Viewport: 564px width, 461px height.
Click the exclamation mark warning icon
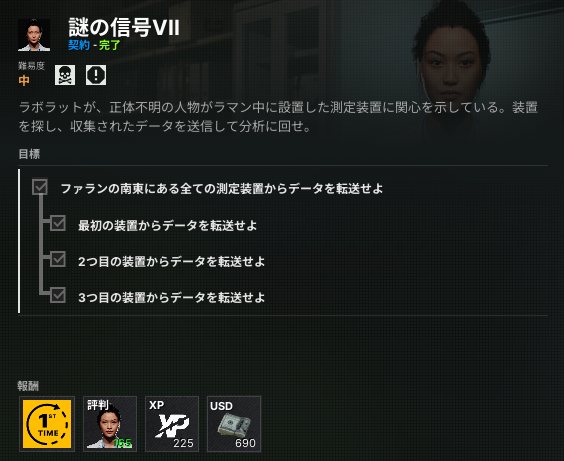(x=96, y=75)
